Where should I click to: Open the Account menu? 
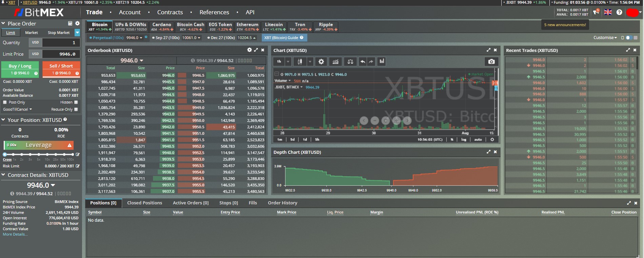(130, 12)
